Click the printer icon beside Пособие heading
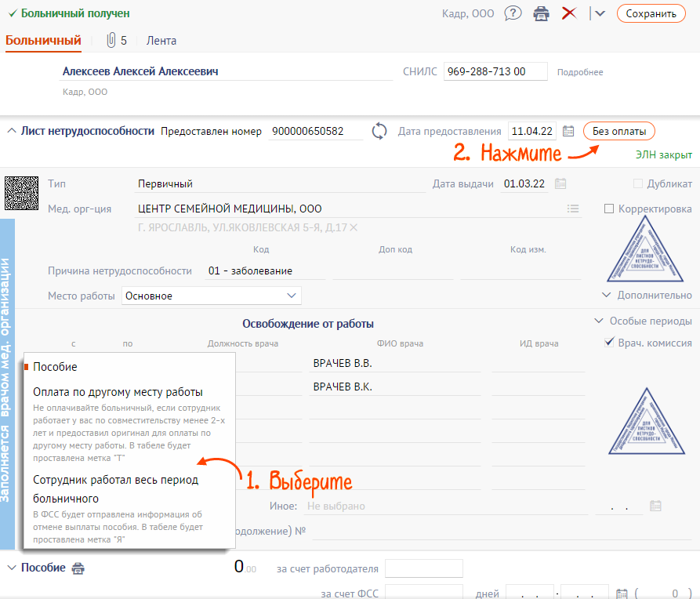Viewport: 700px width, 599px height. point(78,568)
